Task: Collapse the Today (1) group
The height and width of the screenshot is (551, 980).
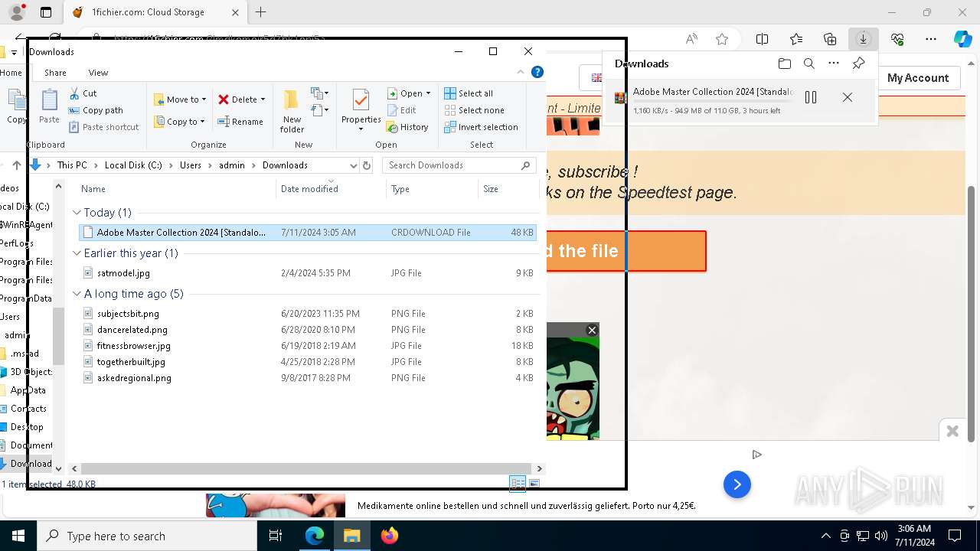Action: click(77, 213)
